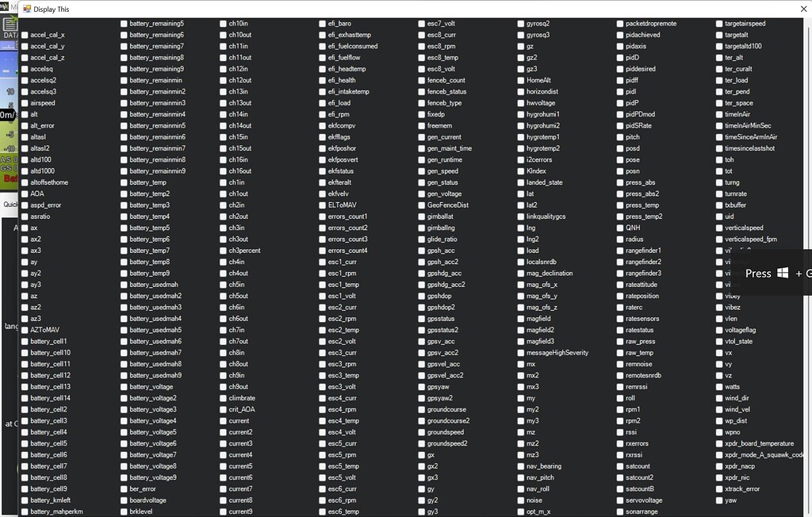Toggle the pitch checkbox

pyautogui.click(x=620, y=137)
